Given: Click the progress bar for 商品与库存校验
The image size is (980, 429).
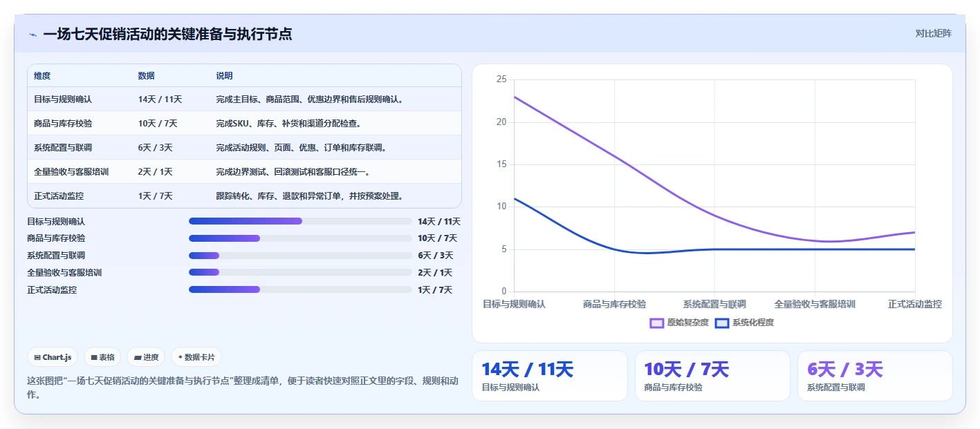Looking at the screenshot, I should 300,238.
